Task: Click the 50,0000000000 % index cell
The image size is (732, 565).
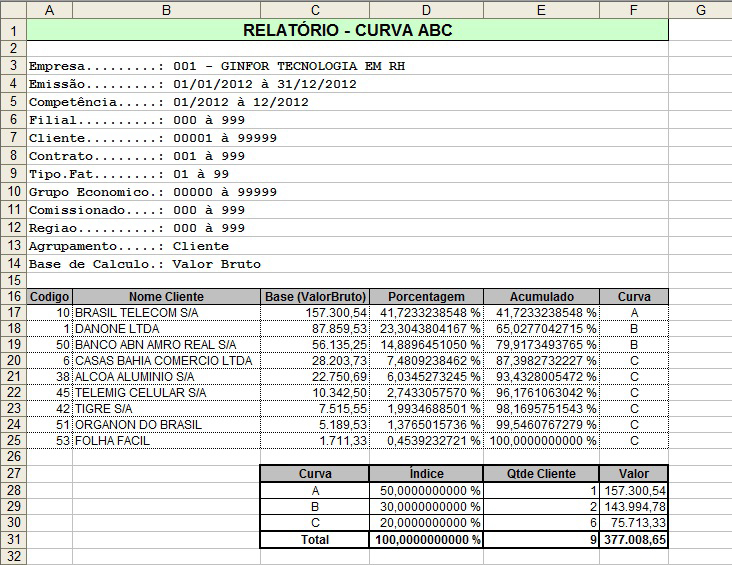Action: [x=426, y=491]
